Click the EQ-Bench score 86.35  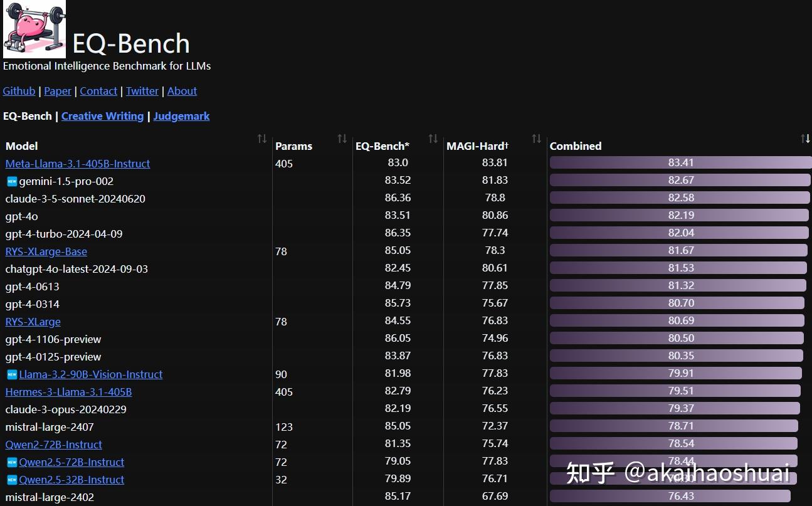point(398,233)
